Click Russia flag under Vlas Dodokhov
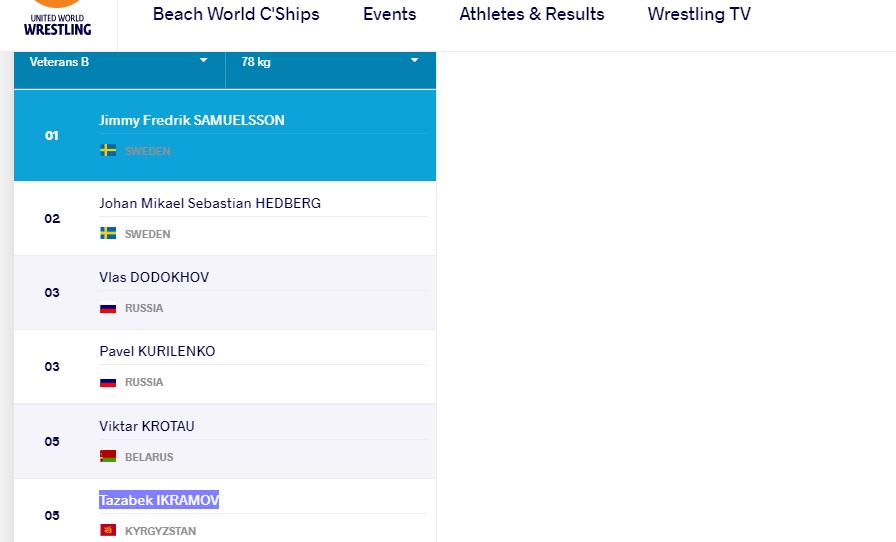896x542 pixels. pyautogui.click(x=108, y=308)
